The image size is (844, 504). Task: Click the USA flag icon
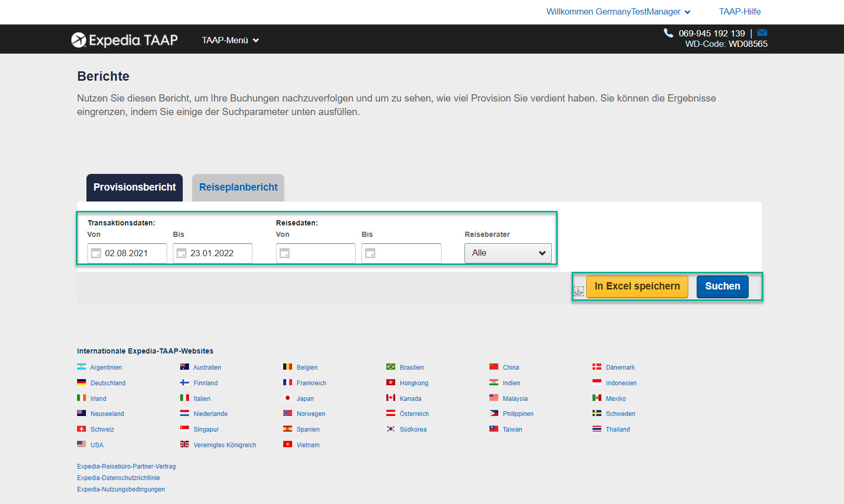(x=81, y=444)
